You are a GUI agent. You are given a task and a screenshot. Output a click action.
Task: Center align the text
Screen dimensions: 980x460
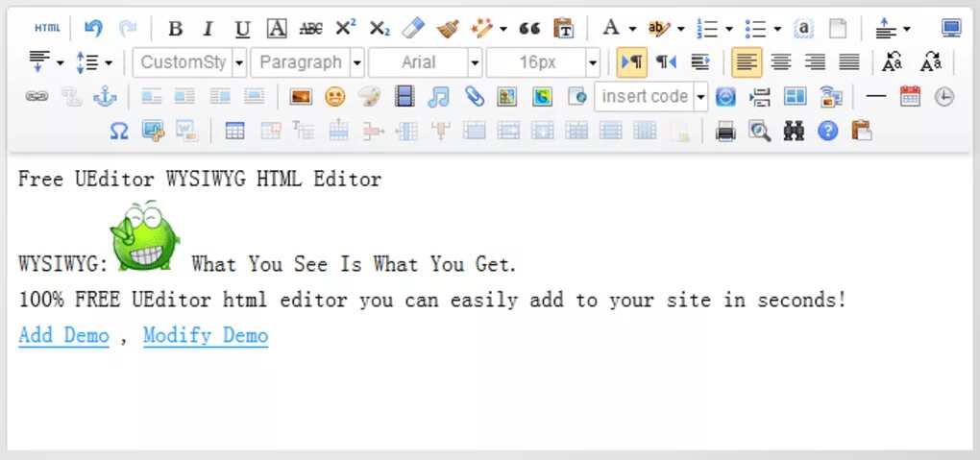780,61
